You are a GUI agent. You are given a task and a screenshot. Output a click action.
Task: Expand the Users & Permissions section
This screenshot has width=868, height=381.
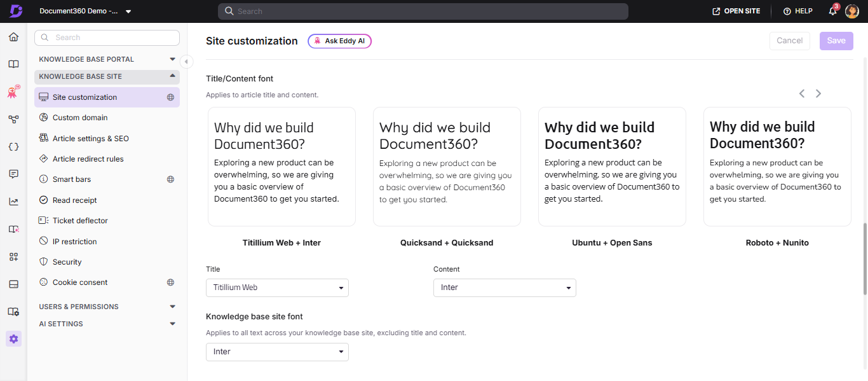107,307
